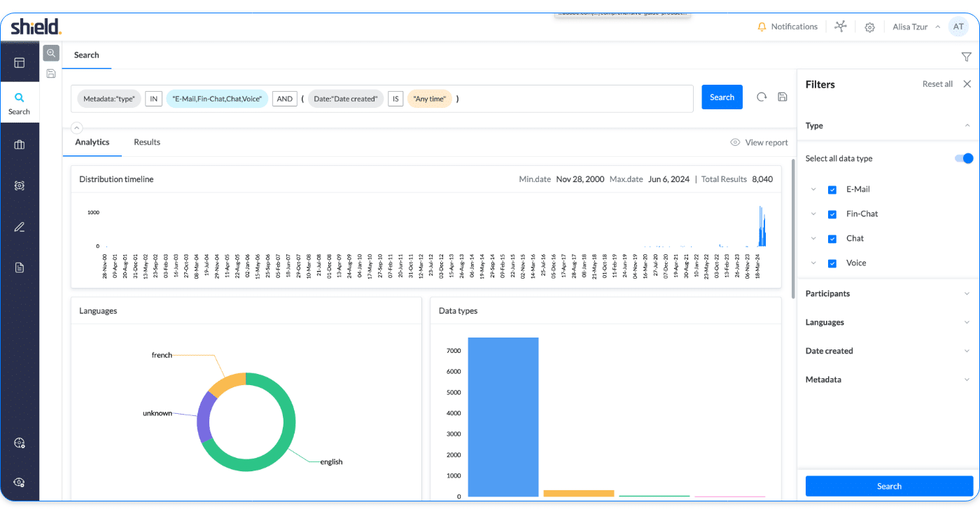The width and height of the screenshot is (980, 514).
Task: Uncheck the Voice checkbox
Action: tap(832, 263)
